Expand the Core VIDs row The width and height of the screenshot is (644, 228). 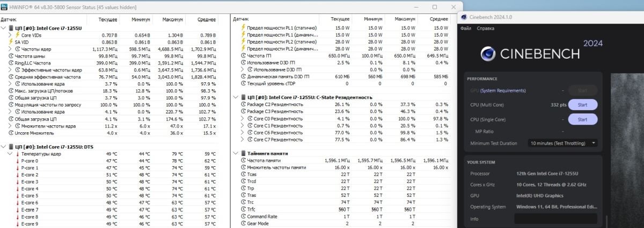[10, 34]
